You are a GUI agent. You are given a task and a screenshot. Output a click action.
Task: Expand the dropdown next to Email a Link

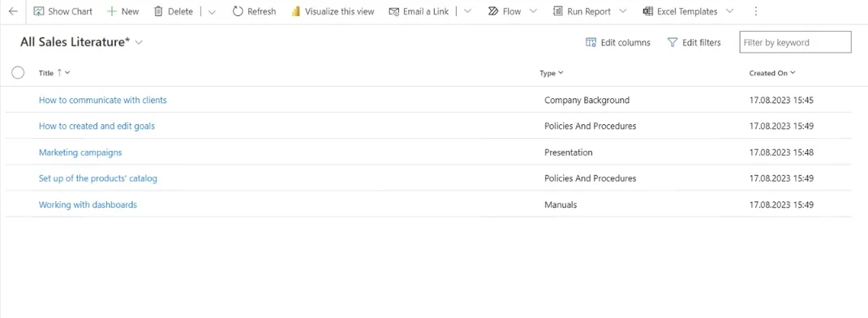click(x=468, y=11)
